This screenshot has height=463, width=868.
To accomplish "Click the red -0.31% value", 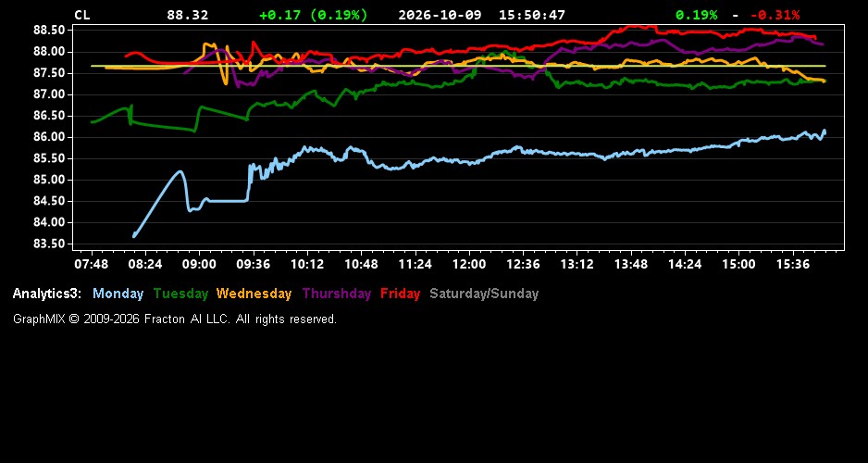I will (775, 15).
